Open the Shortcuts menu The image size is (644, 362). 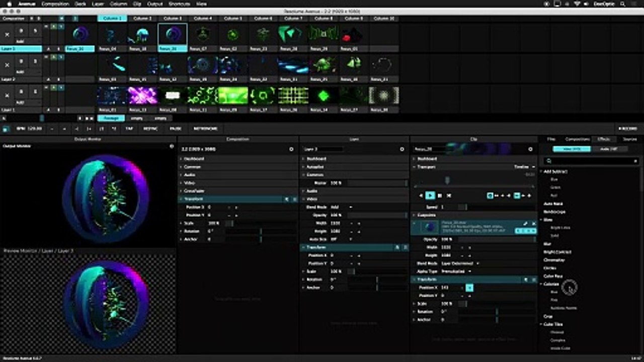pyautogui.click(x=180, y=4)
